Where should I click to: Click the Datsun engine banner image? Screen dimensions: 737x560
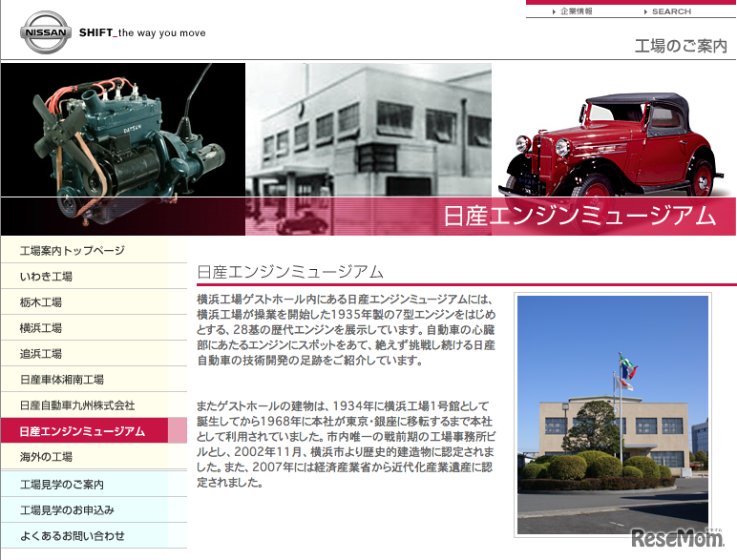pyautogui.click(x=123, y=149)
